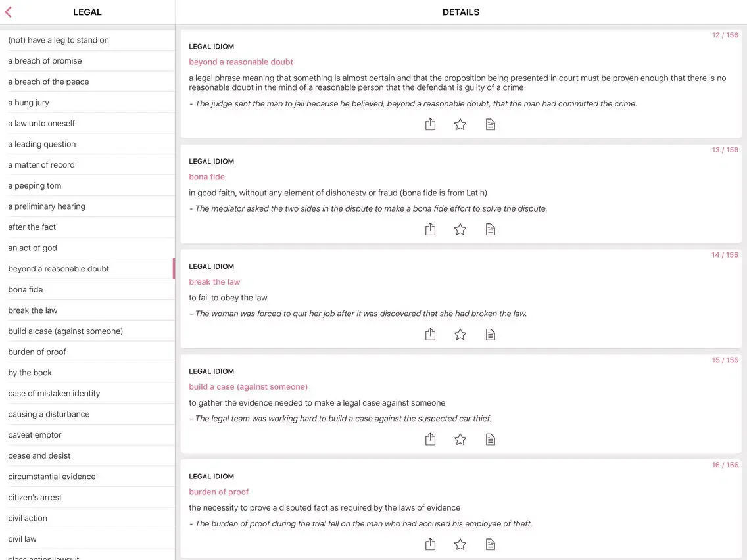Open the 'a peeping tom' idiom
The height and width of the screenshot is (560, 747).
coord(87,186)
